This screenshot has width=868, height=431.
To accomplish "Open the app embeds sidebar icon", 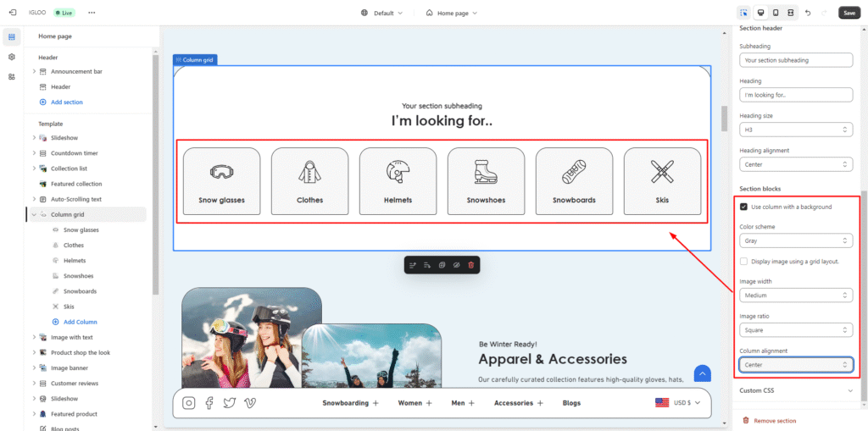I will tap(12, 76).
